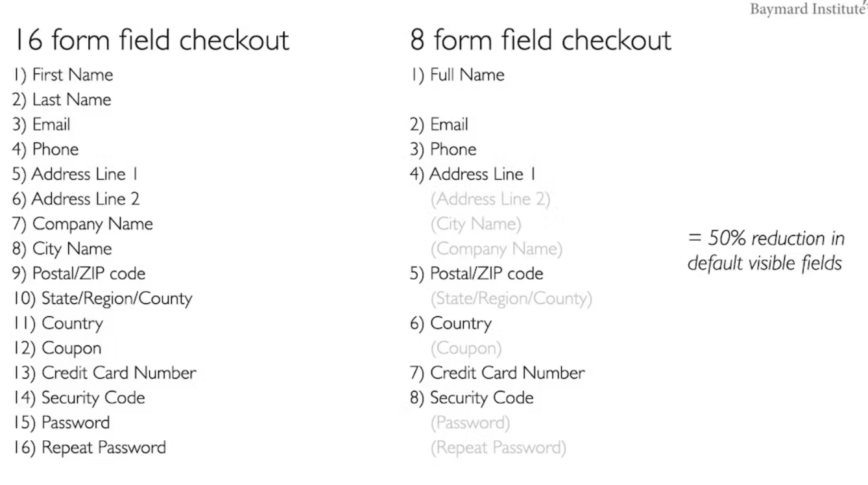The height and width of the screenshot is (485, 868).
Task: Click '12) Coupon' list item
Action: click(56, 348)
